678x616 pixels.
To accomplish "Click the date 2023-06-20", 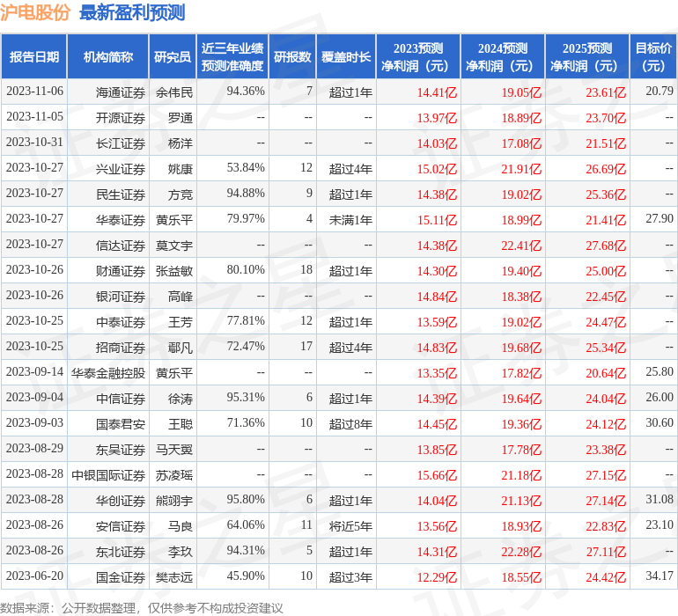I will coord(34,576).
